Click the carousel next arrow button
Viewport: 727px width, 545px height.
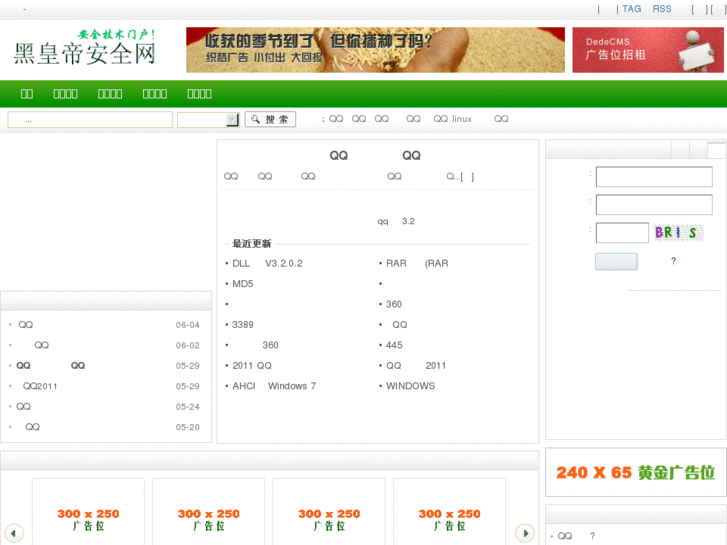click(x=525, y=533)
